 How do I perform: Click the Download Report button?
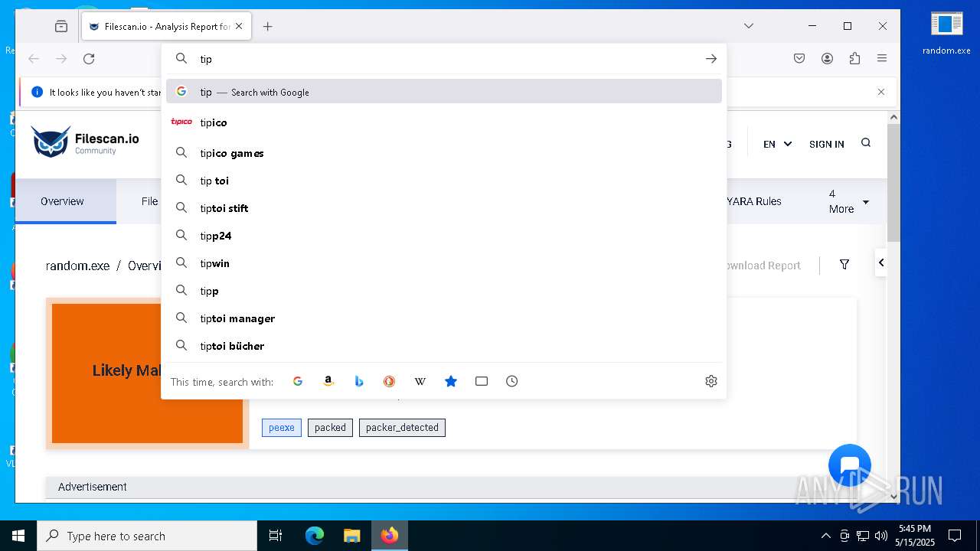pos(763,266)
